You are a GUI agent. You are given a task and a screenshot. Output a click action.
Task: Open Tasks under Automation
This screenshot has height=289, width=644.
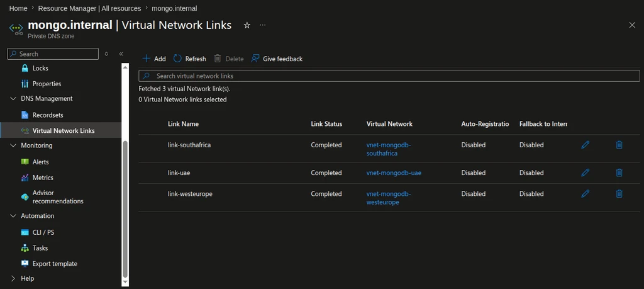point(40,248)
